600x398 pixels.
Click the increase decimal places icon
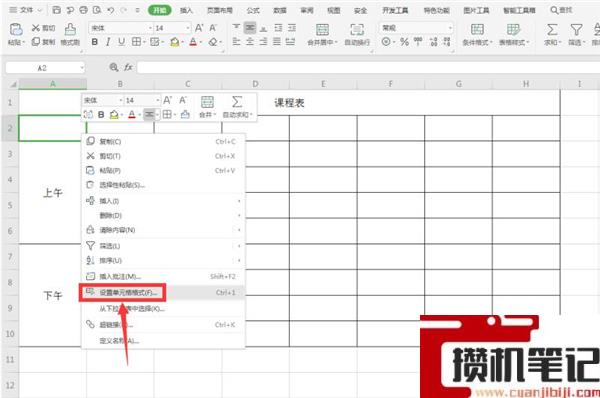point(433,42)
